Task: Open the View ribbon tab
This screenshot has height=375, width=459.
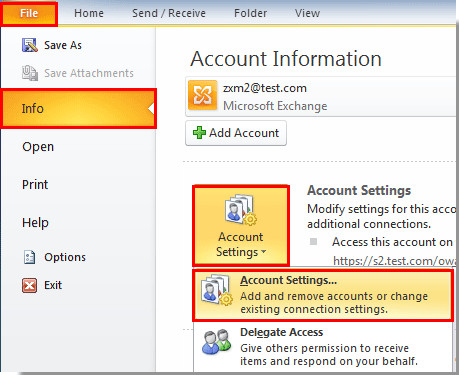Action: (x=307, y=13)
